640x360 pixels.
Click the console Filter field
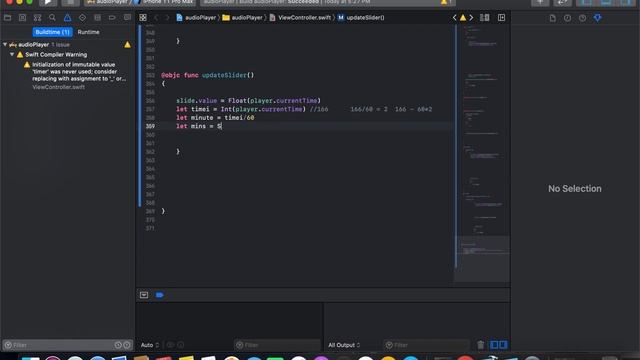pyautogui.click(x=427, y=345)
